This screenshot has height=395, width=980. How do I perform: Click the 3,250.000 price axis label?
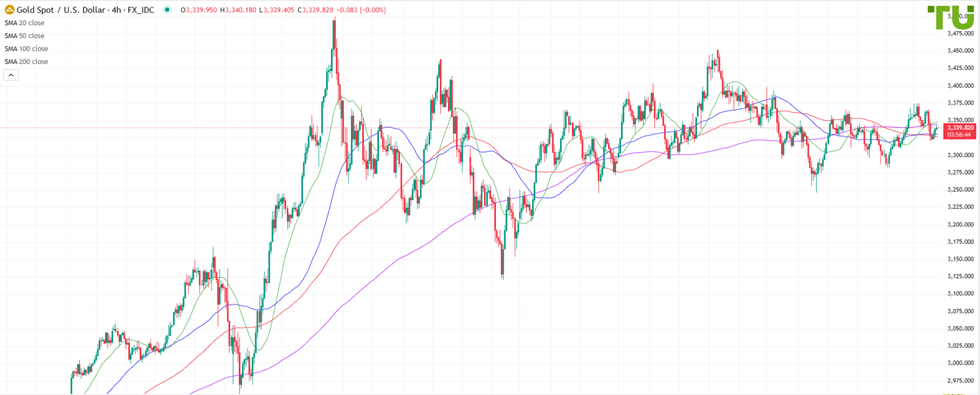click(960, 190)
